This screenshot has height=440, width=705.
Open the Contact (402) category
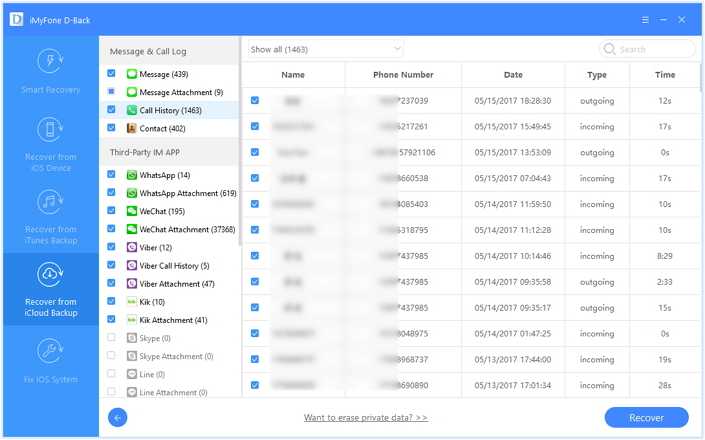click(x=163, y=129)
